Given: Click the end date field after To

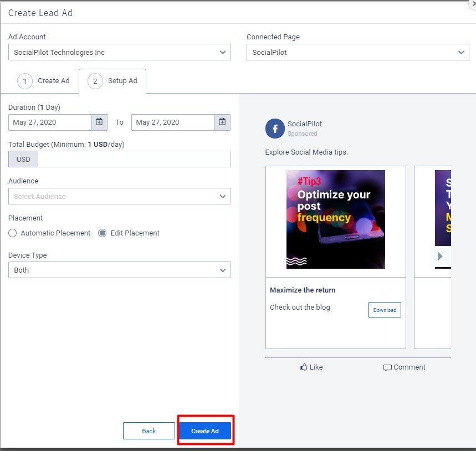Looking at the screenshot, I should pos(173,122).
